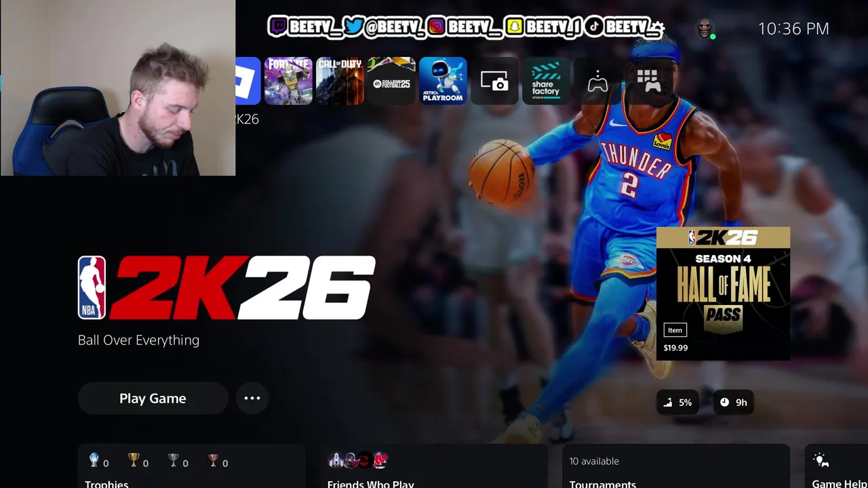868x488 pixels.
Task: Open the Season 4 Hall of Fame Pass card
Action: [723, 293]
